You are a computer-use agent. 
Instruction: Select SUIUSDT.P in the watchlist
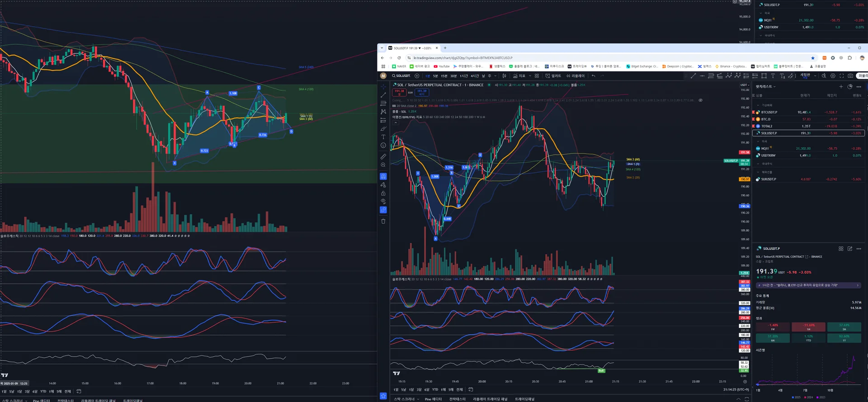pos(809,179)
